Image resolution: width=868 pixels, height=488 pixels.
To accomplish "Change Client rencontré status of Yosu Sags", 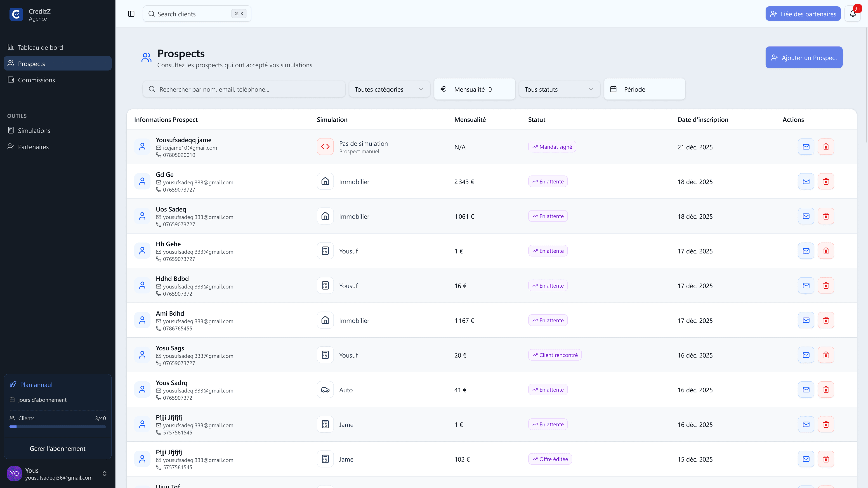I will (555, 355).
